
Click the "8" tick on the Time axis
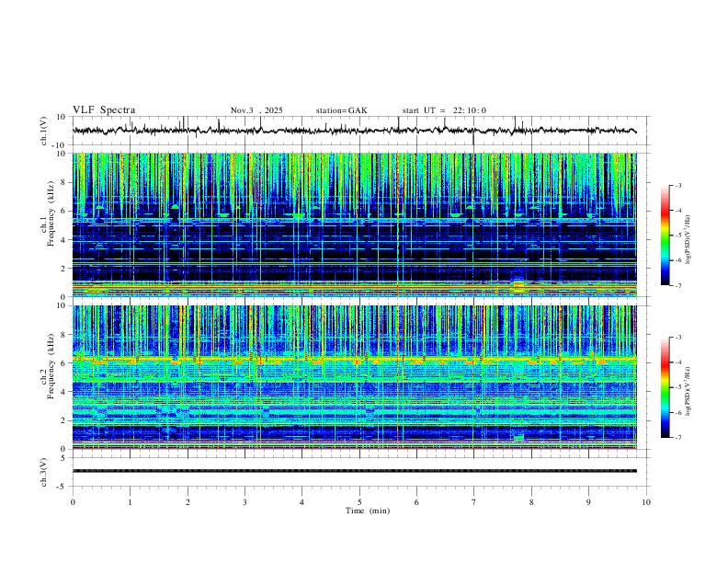(x=531, y=502)
